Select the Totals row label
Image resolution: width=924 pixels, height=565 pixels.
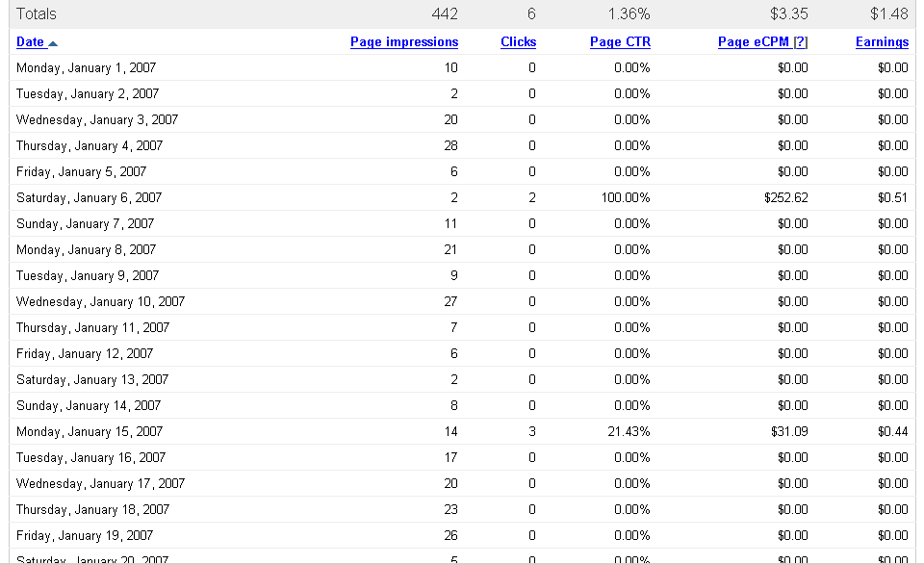[x=37, y=13]
